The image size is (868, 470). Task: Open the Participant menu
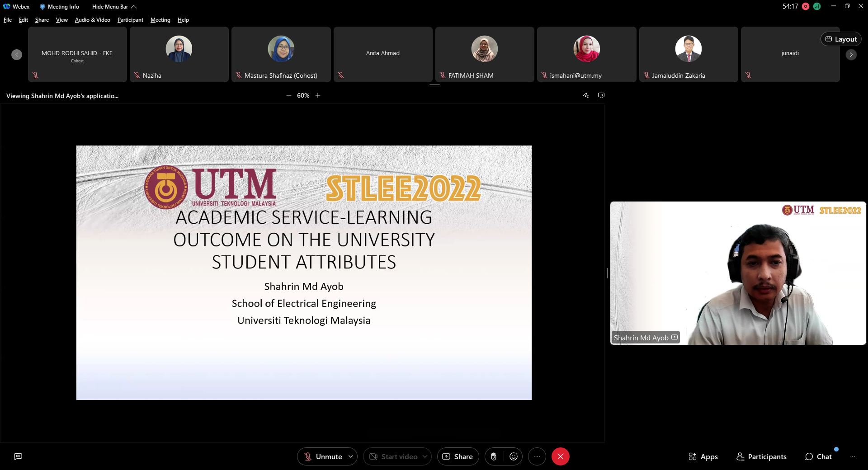[130, 20]
